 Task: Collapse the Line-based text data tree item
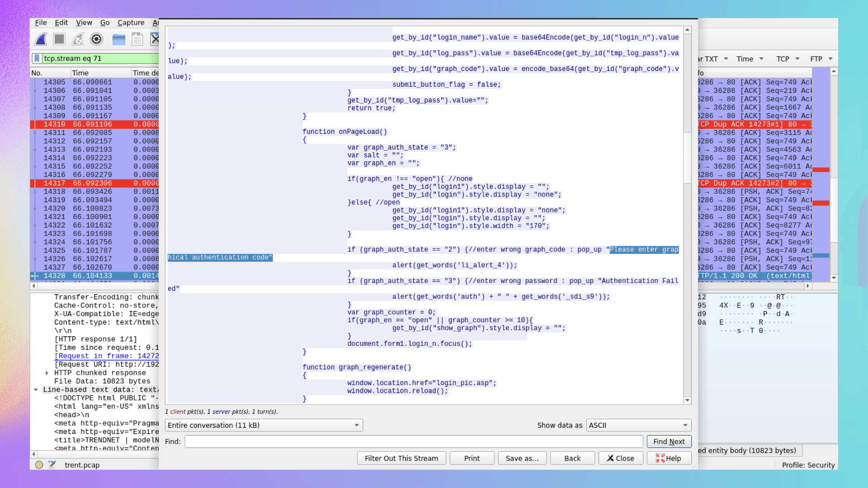36,389
